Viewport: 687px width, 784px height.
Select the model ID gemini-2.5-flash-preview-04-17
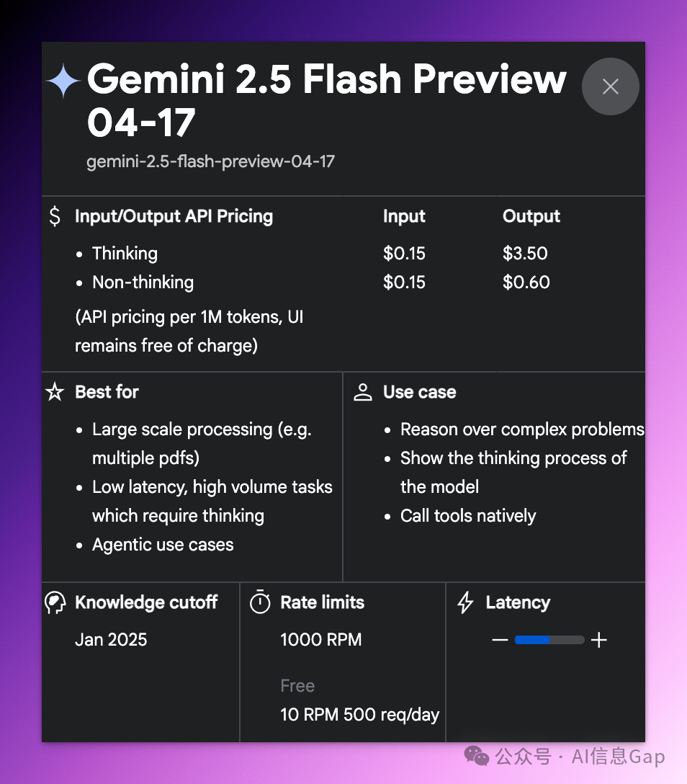(210, 161)
